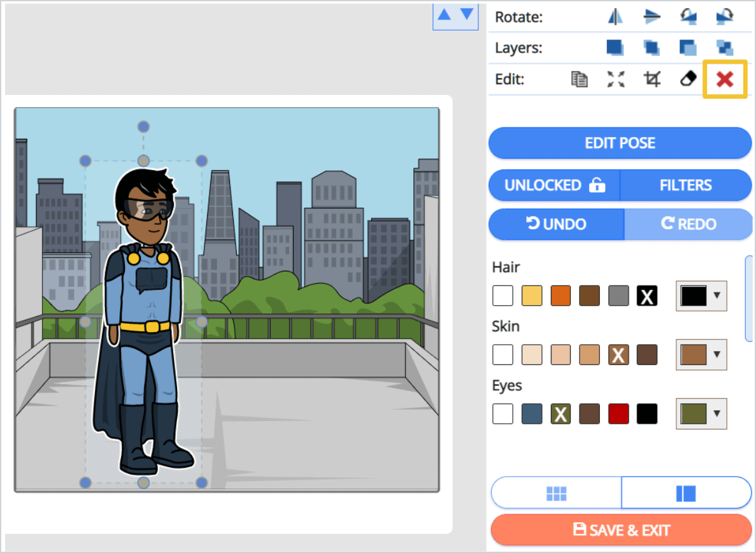Click the bottom-right selection handle
The image size is (756, 553).
click(201, 483)
